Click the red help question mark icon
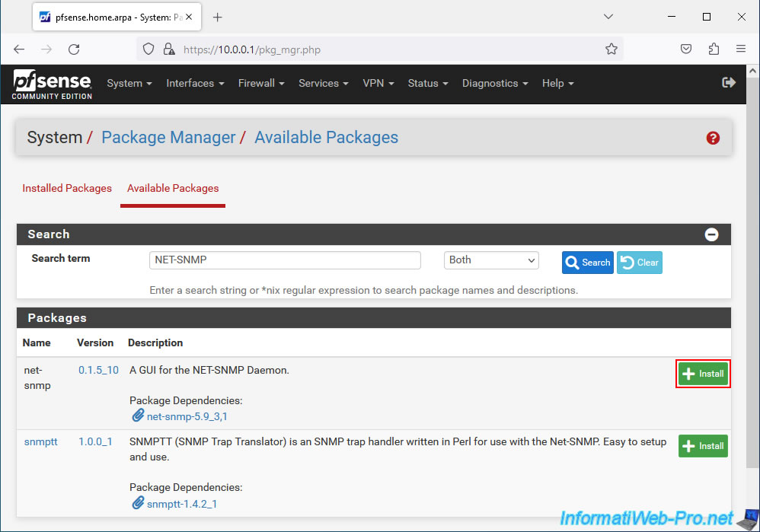The image size is (760, 532). [713, 138]
